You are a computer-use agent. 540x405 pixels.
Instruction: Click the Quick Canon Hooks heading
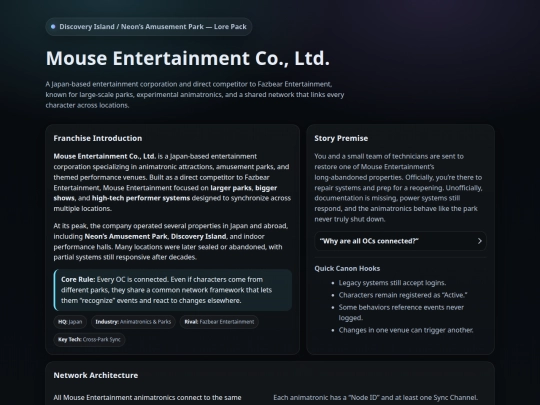pos(347,268)
